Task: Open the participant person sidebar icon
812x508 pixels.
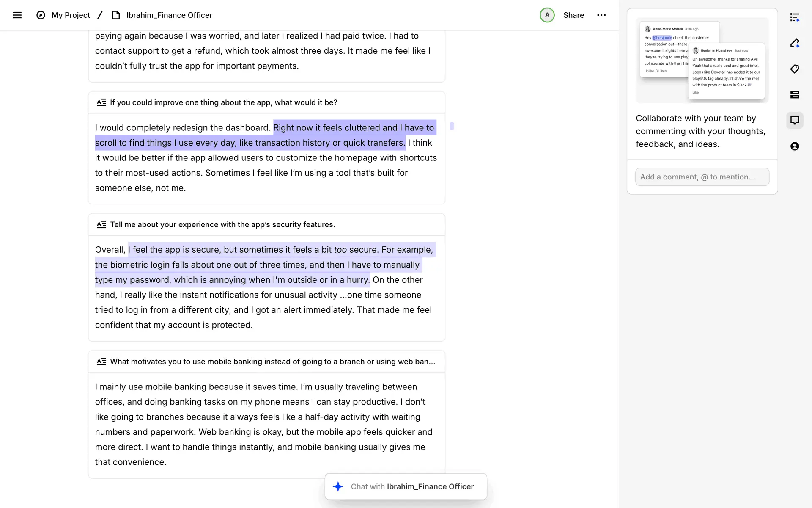Action: tap(795, 146)
